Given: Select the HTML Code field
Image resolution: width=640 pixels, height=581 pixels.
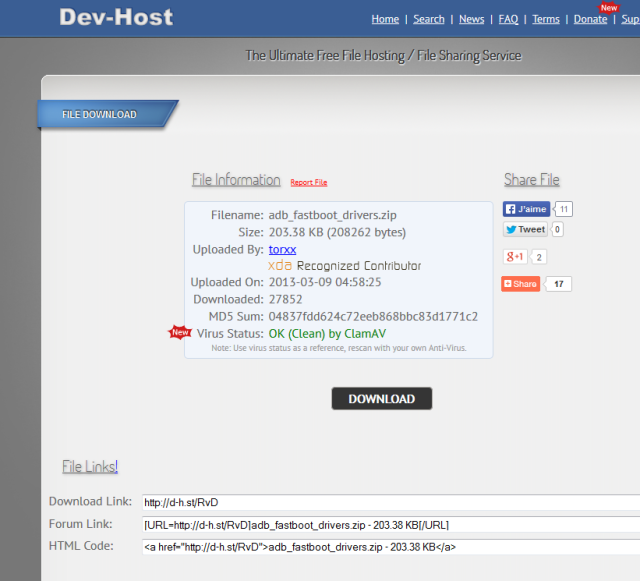Looking at the screenshot, I should [x=391, y=547].
